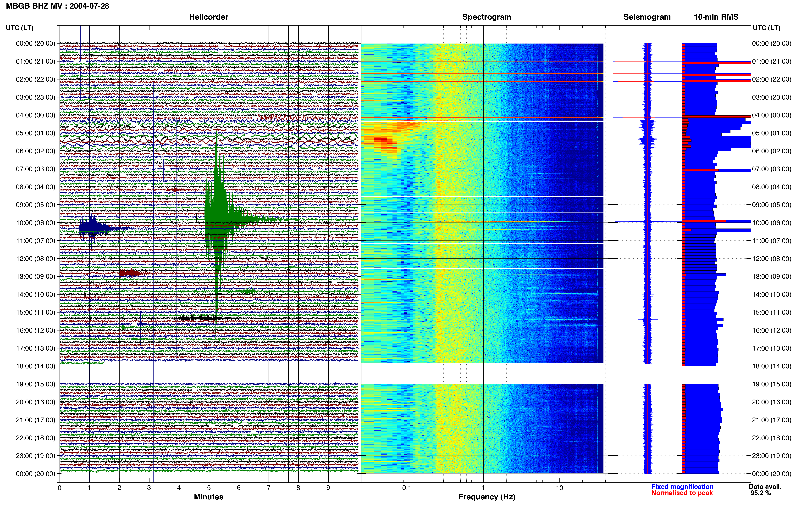Click the right '06:00 (02:00)' time label
Image resolution: width=812 pixels, height=508 pixels.
(x=772, y=151)
